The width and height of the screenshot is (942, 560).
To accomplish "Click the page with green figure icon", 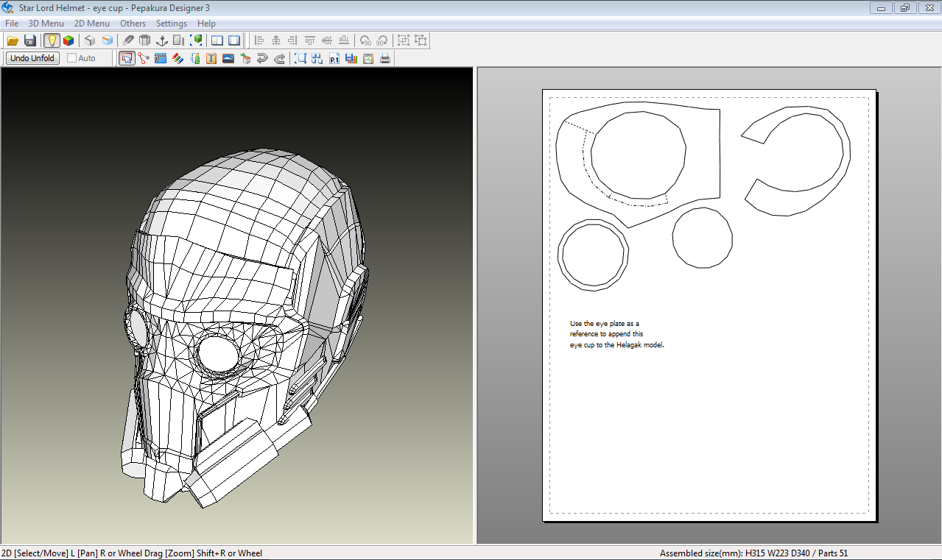I will [194, 58].
